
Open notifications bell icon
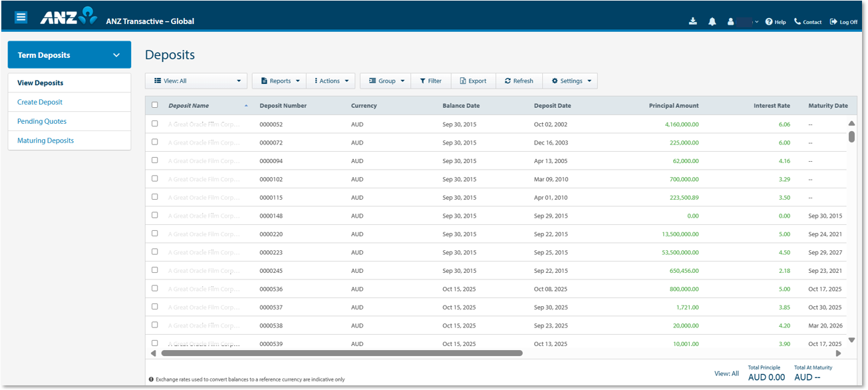[712, 21]
